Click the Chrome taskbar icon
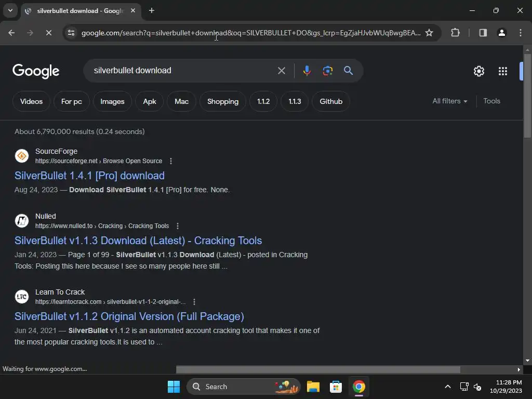The width and height of the screenshot is (532, 399). click(358, 387)
